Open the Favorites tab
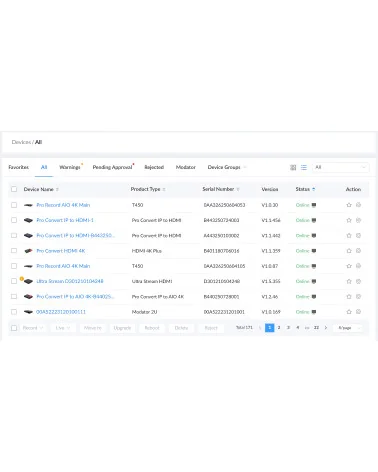378x472 pixels. [x=19, y=167]
